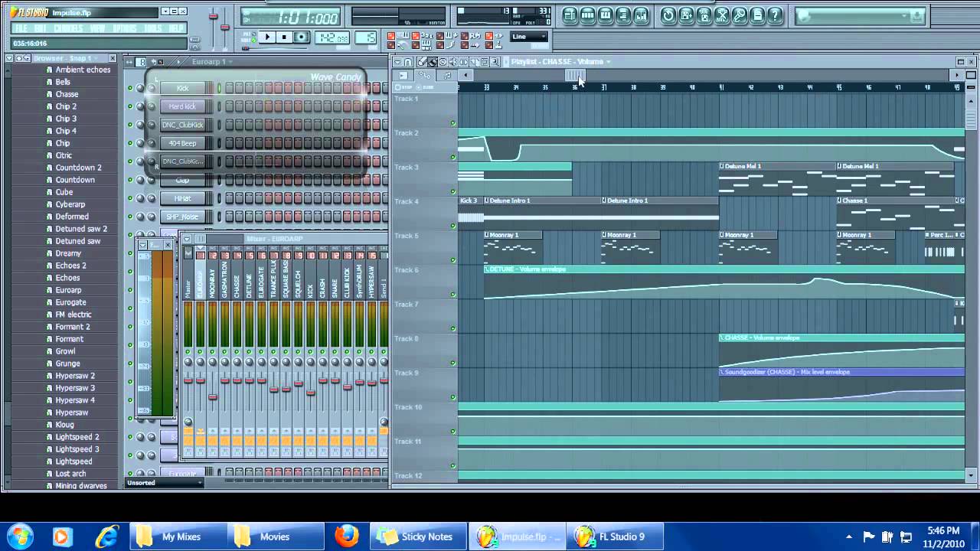Open the TOOLS menu
Image resolution: width=980 pixels, height=551 pixels.
point(153,28)
